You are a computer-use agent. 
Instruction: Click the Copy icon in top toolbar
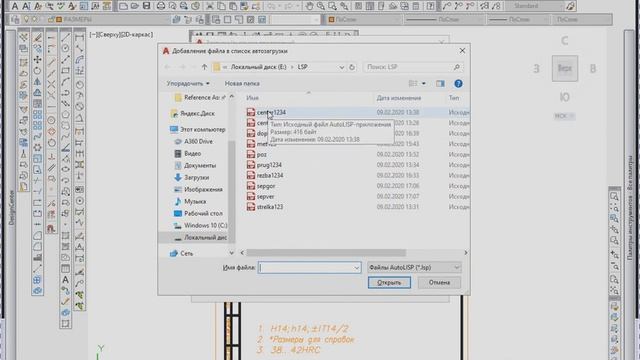click(221, 6)
